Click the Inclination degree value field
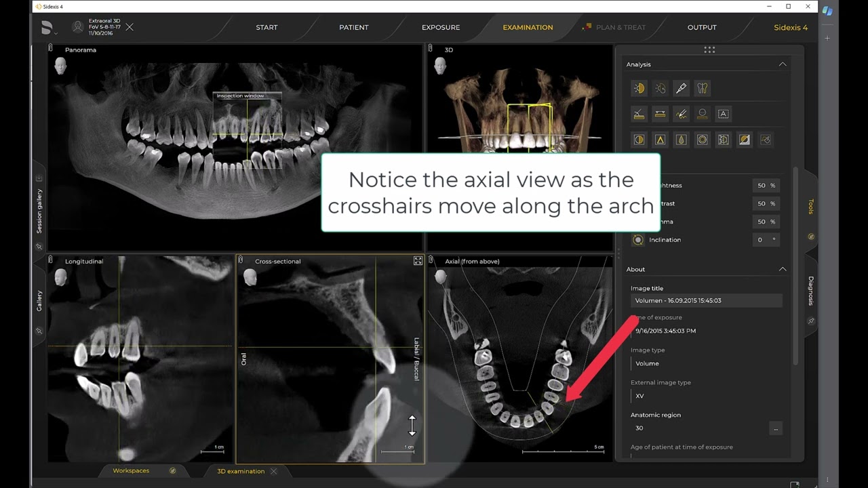The height and width of the screenshot is (488, 868). coord(766,240)
